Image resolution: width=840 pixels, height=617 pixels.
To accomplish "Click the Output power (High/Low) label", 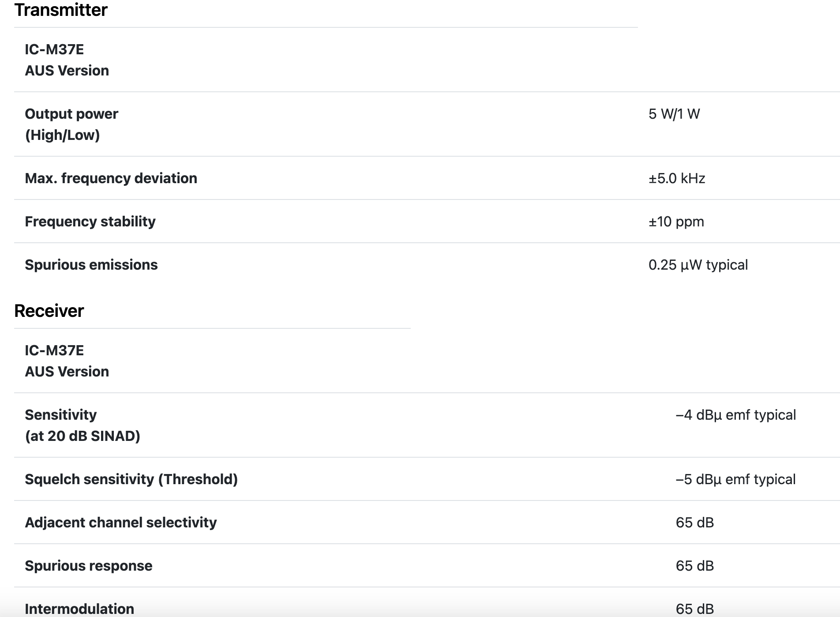I will pos(71,124).
